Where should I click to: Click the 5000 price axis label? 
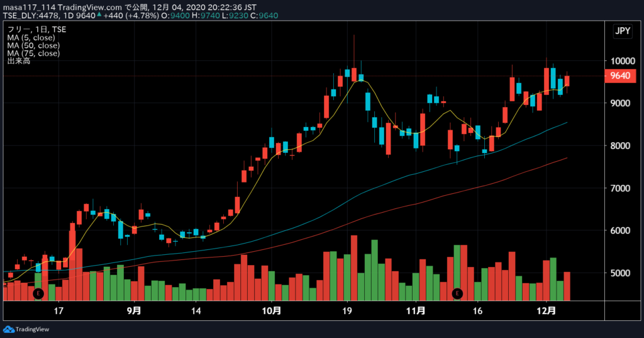[620, 273]
